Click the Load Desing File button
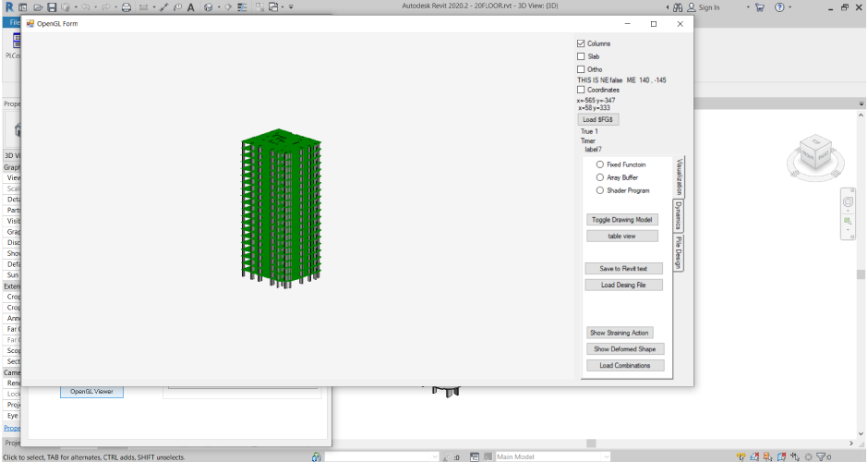This screenshot has height=462, width=868. pos(623,285)
